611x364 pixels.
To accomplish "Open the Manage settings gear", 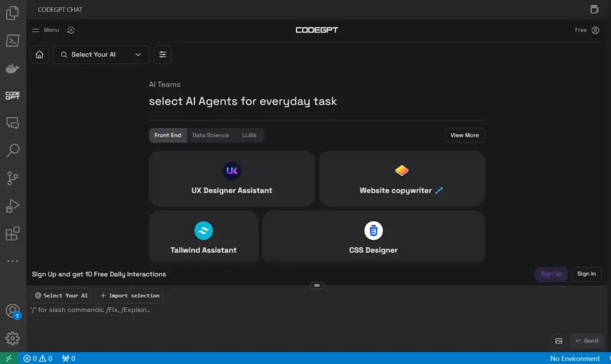I will tap(13, 338).
